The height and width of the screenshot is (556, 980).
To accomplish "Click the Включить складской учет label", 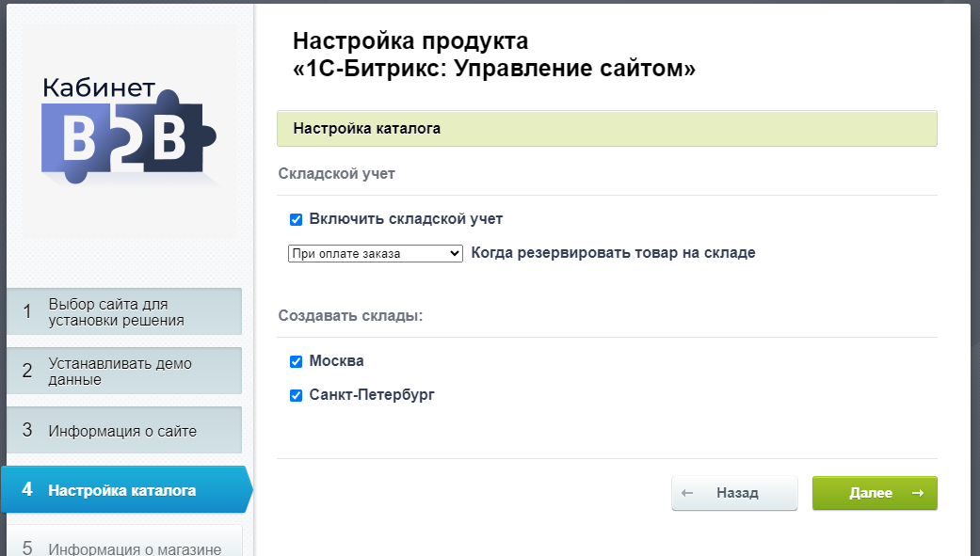I will pyautogui.click(x=406, y=219).
